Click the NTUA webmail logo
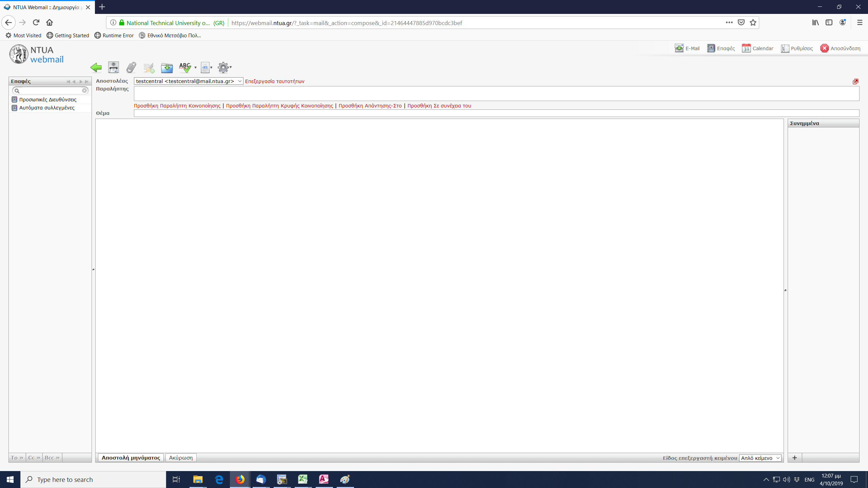Screen dimensions: 868x488 (x=37, y=54)
